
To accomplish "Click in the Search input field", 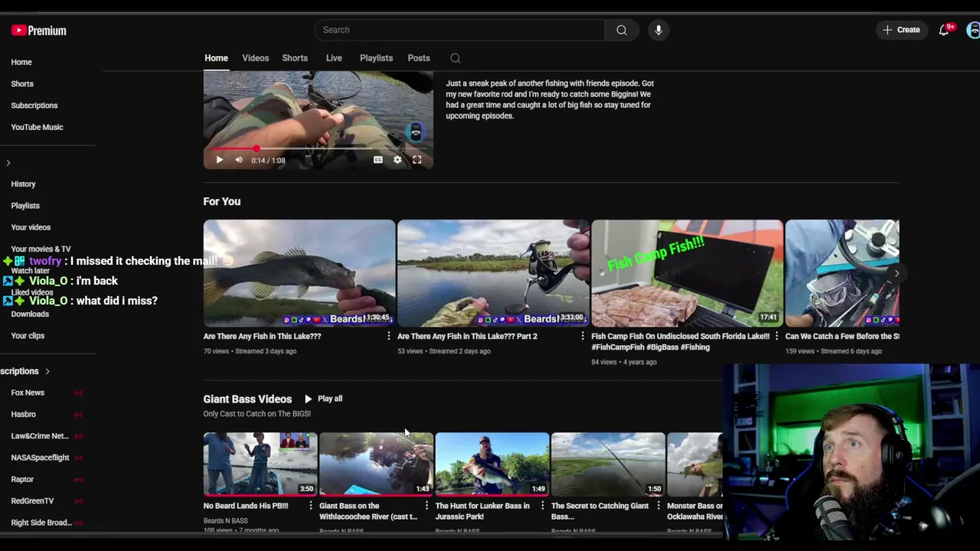I will tap(459, 30).
